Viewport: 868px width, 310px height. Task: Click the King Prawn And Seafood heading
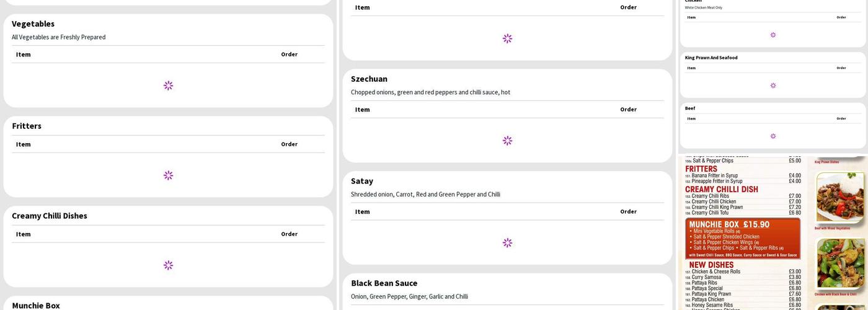coord(711,58)
